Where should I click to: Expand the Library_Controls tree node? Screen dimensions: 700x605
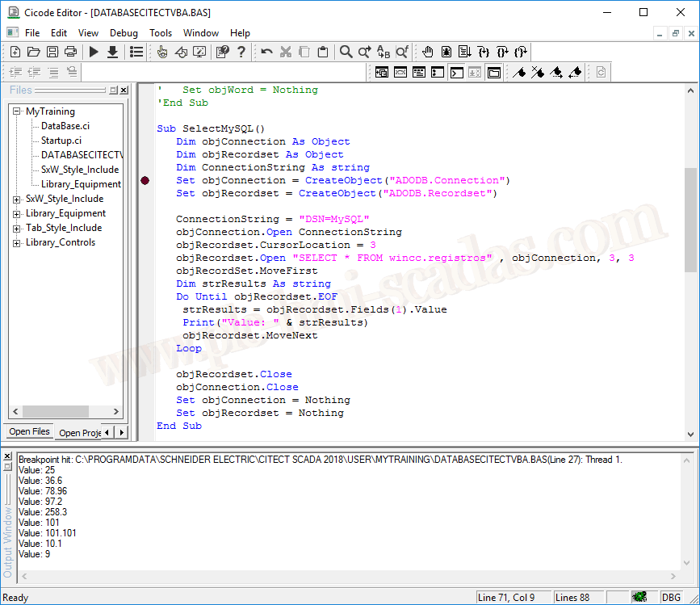[x=17, y=242]
